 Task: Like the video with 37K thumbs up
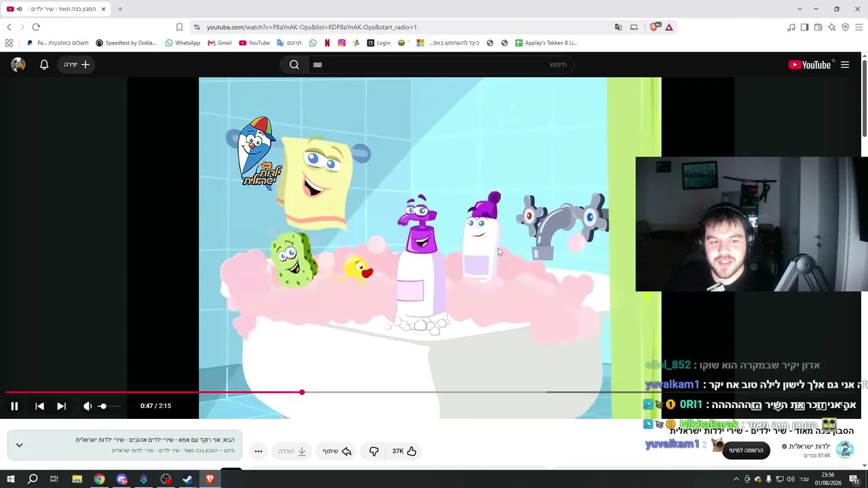[404, 451]
